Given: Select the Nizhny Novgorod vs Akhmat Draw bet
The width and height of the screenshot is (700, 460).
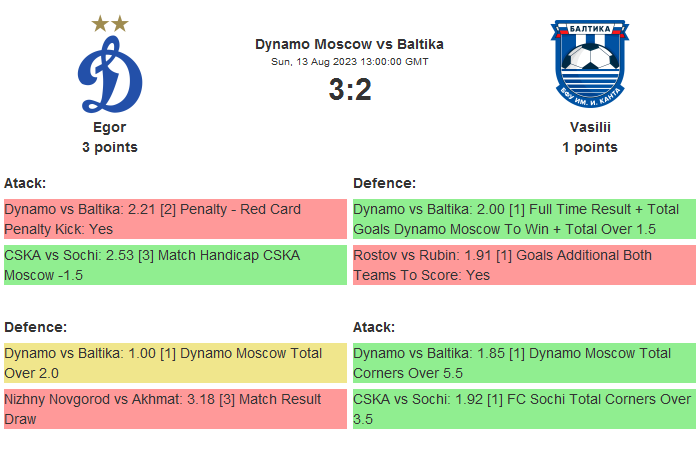Looking at the screenshot, I should tap(174, 409).
